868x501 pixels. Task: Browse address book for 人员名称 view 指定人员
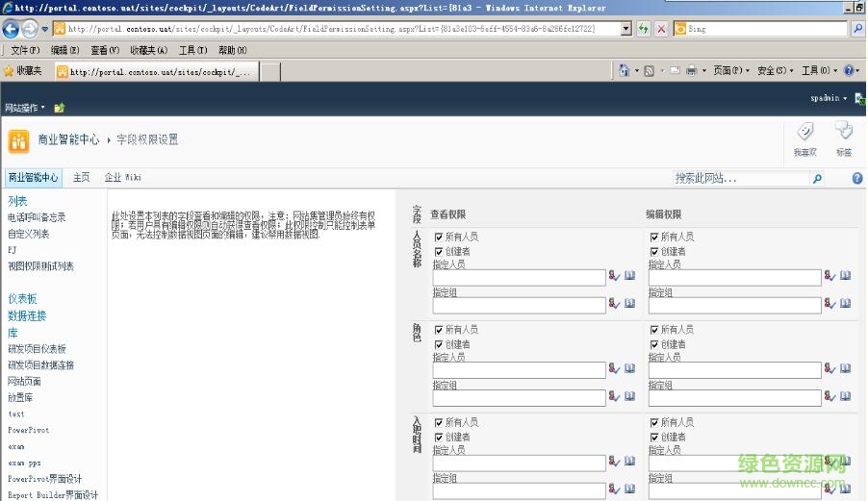pyautogui.click(x=630, y=275)
